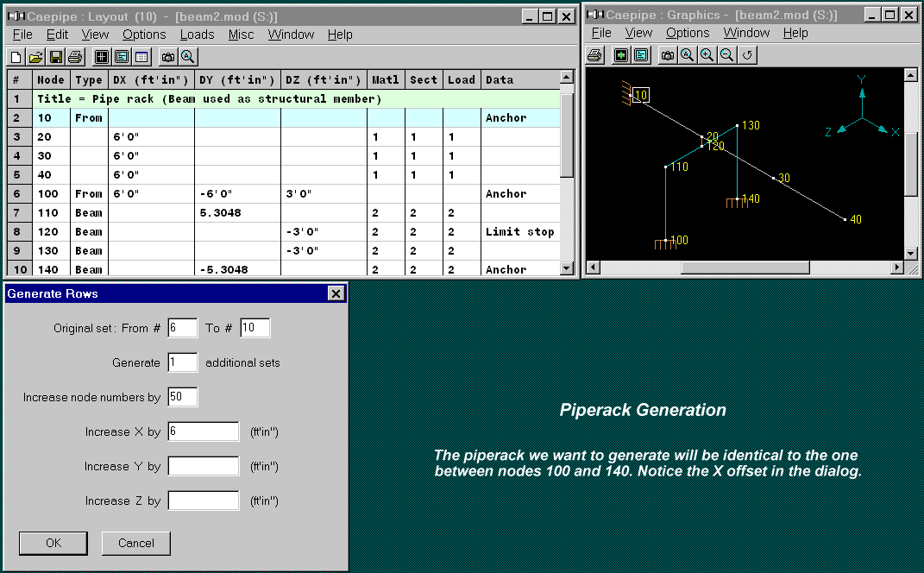Open the File menu in Layout window
The width and height of the screenshot is (924, 573).
[23, 35]
